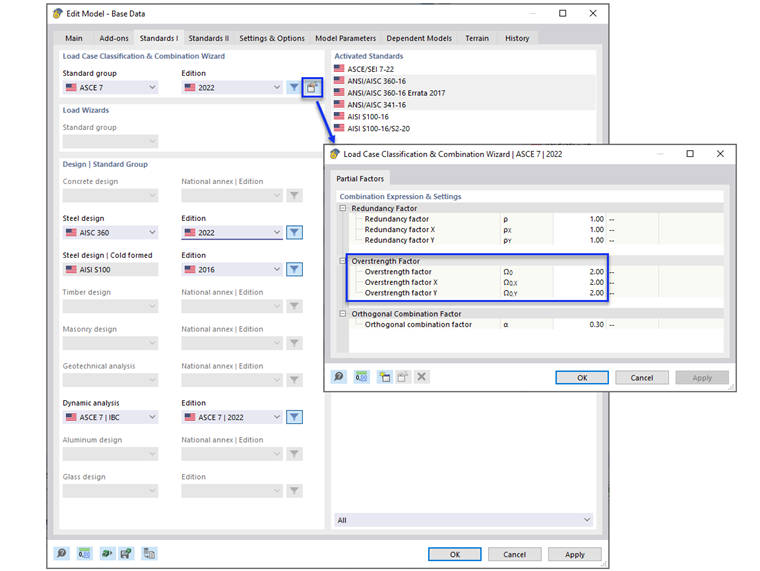
Task: Open the All filter dropdown under Activated Standards
Action: click(x=463, y=520)
